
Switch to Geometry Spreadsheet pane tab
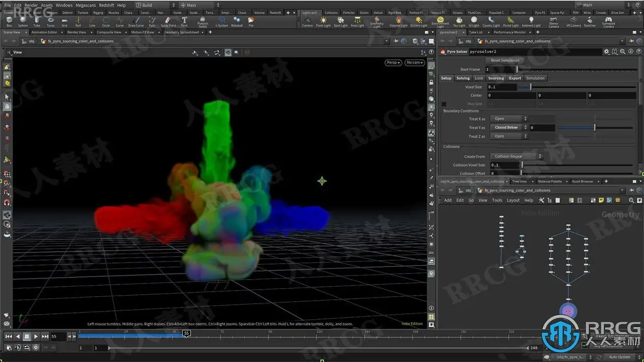coord(182,32)
